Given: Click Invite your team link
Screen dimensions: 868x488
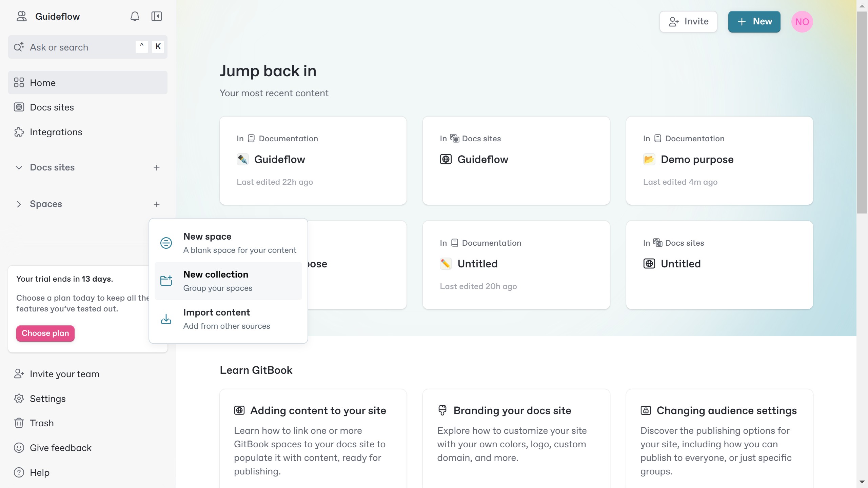Looking at the screenshot, I should (x=88, y=374).
